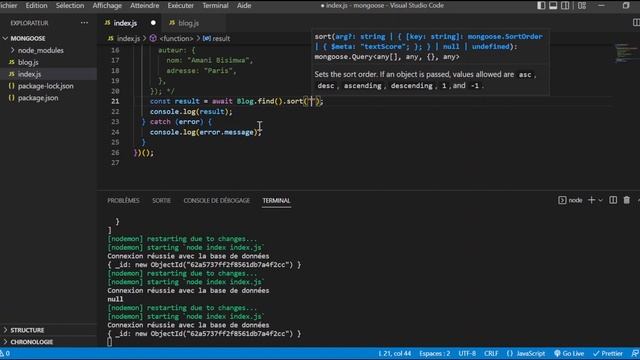Click catch (error) code line

pos(176,122)
